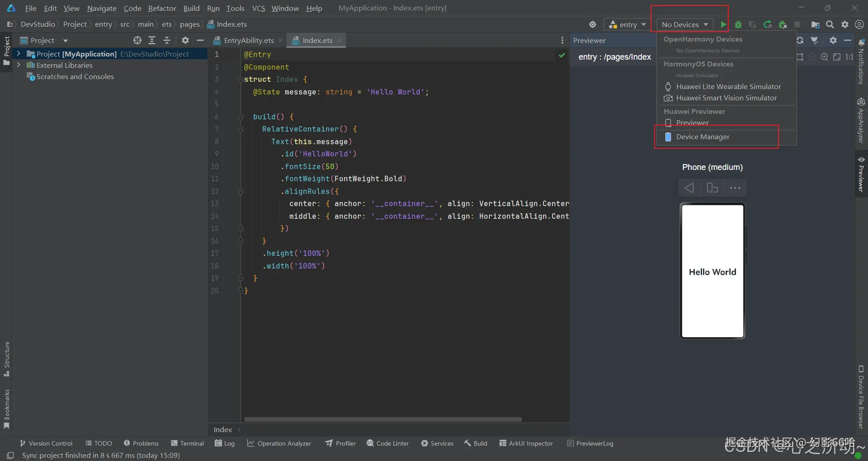Click the green Debug bug icon
This screenshot has height=461, width=868.
coord(738,24)
